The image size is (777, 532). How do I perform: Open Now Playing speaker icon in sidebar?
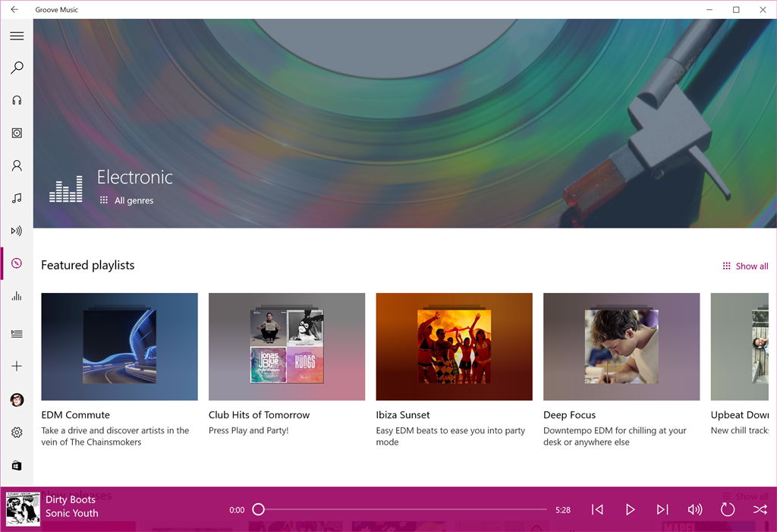coord(17,231)
